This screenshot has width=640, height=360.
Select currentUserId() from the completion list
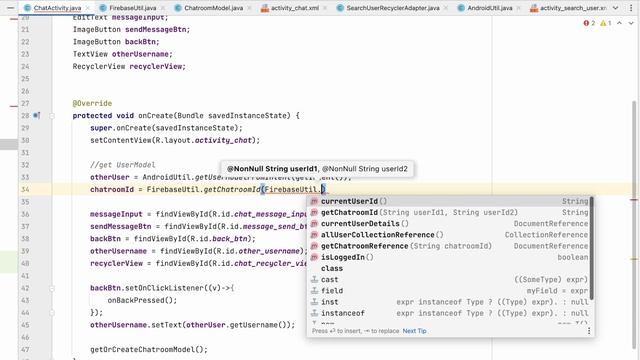pos(449,201)
